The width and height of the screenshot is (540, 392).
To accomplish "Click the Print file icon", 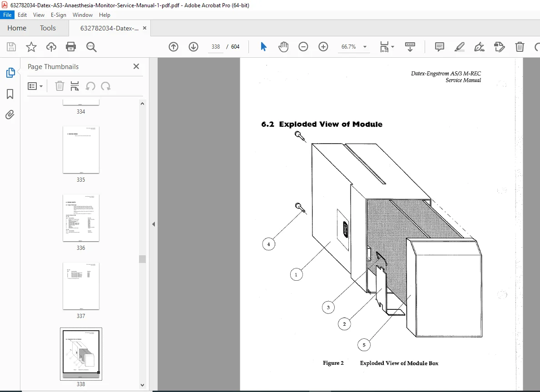I will pyautogui.click(x=70, y=46).
